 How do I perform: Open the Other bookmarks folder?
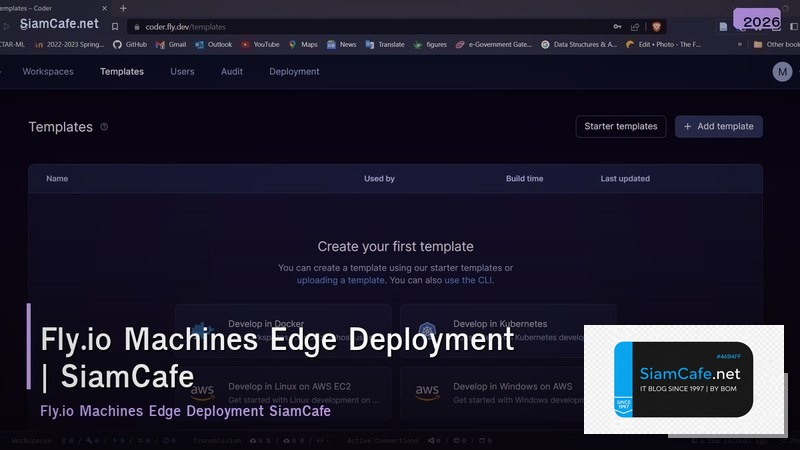pyautogui.click(x=777, y=44)
